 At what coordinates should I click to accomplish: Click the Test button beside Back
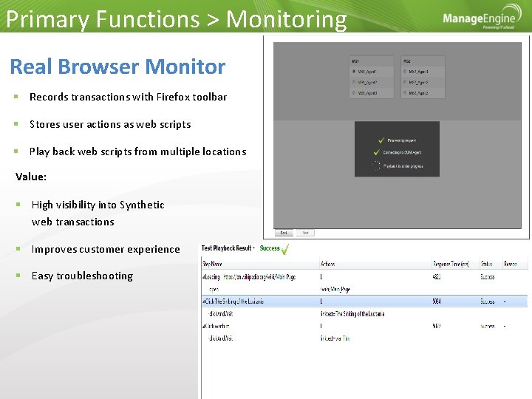[x=305, y=233]
